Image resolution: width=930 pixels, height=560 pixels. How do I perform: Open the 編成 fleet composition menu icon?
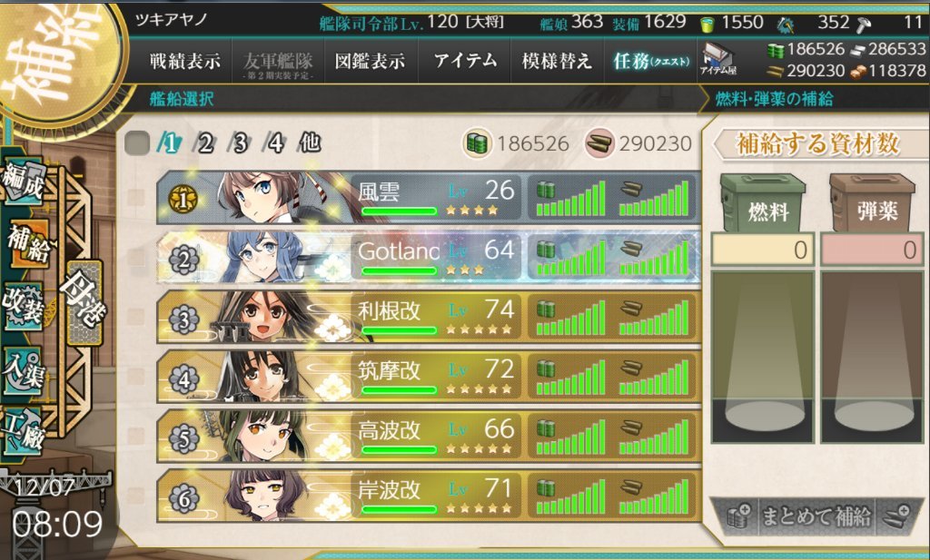coord(24,182)
